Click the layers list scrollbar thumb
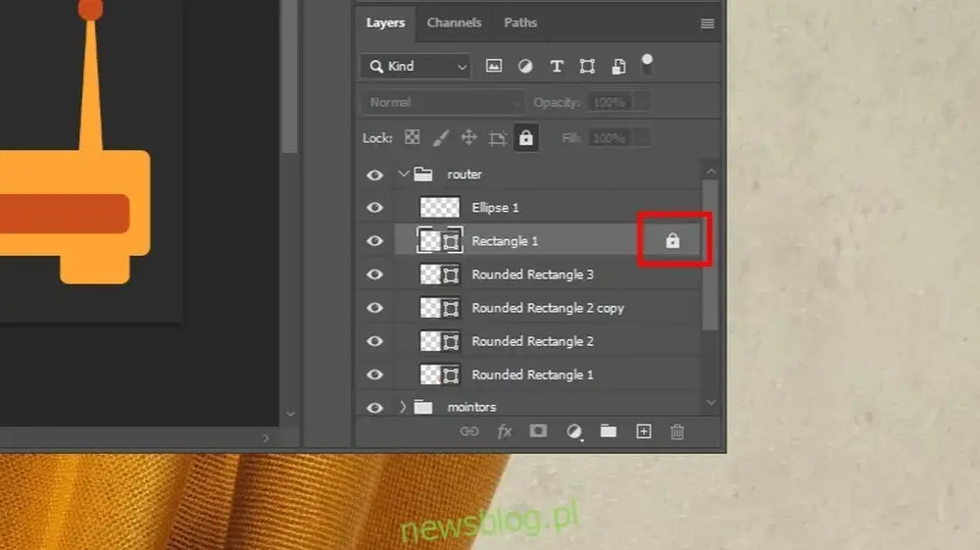980x550 pixels. (710, 255)
